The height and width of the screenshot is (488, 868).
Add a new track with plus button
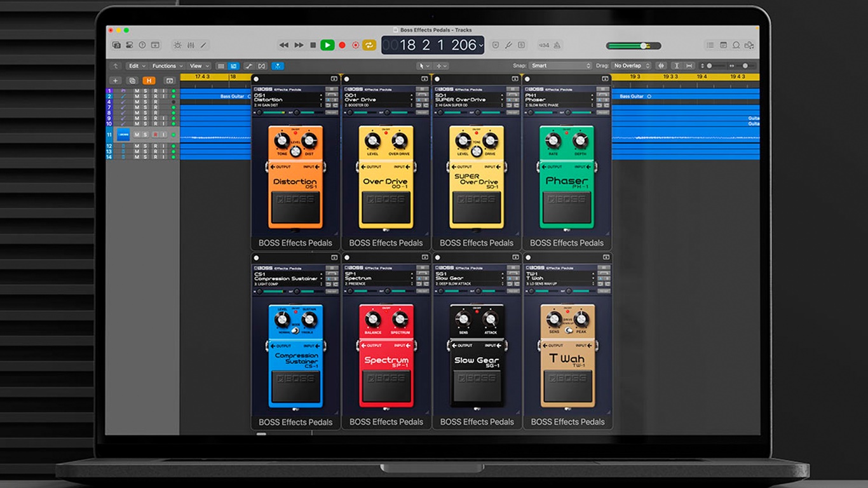click(x=115, y=81)
